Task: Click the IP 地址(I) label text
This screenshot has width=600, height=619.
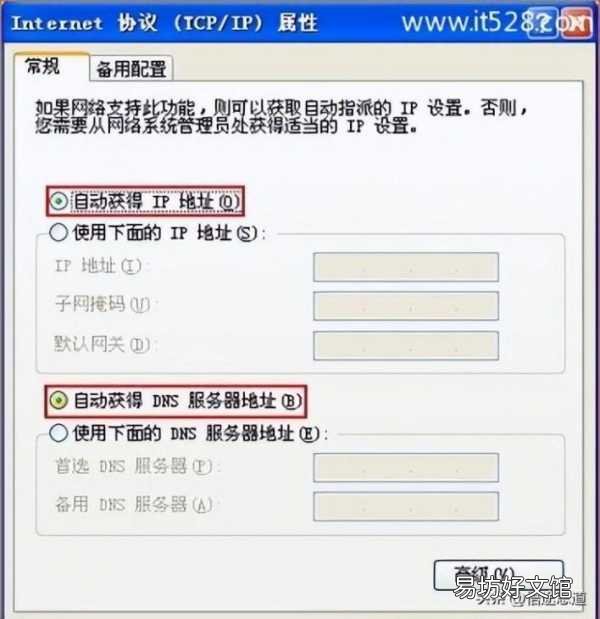Action: [x=98, y=266]
